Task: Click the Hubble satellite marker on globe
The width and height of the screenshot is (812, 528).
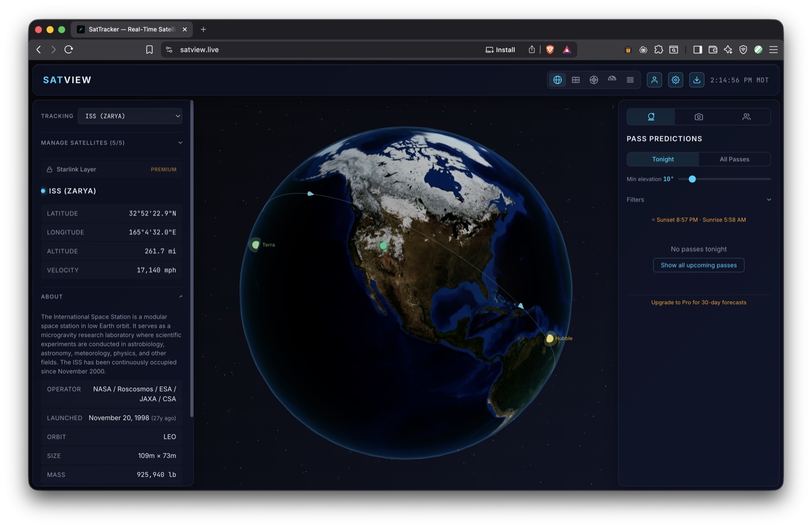Action: click(550, 338)
